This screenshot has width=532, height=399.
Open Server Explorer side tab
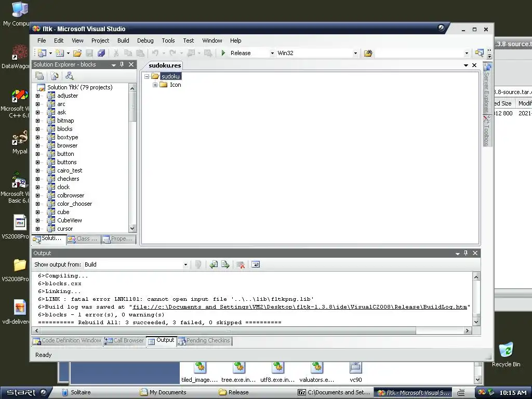pyautogui.click(x=487, y=88)
